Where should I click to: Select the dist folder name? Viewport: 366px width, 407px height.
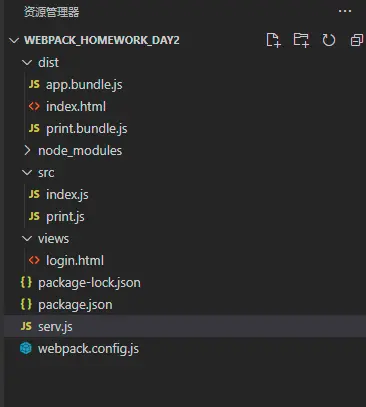click(48, 62)
